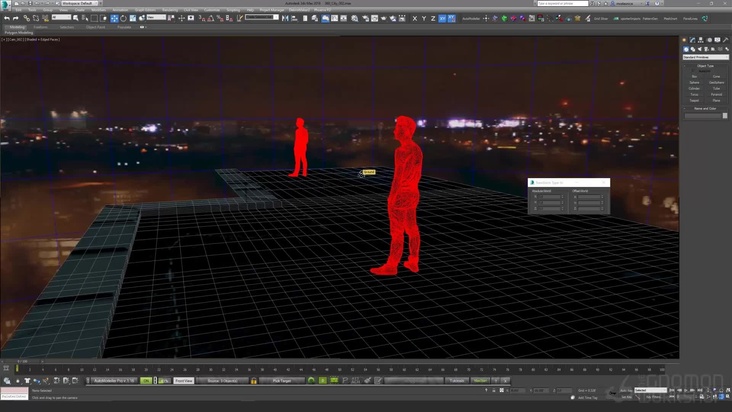Click the Sphere primitive button
This screenshot has width=732, height=412.
(694, 83)
